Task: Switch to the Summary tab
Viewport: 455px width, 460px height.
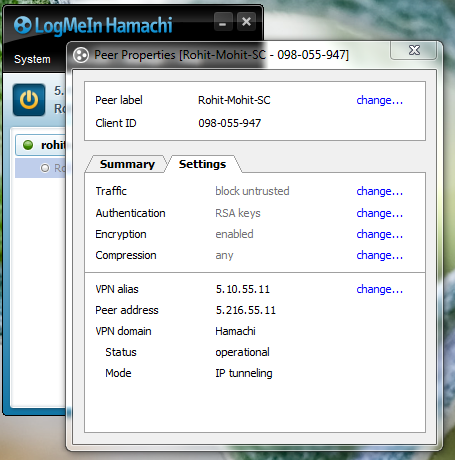Action: [127, 164]
